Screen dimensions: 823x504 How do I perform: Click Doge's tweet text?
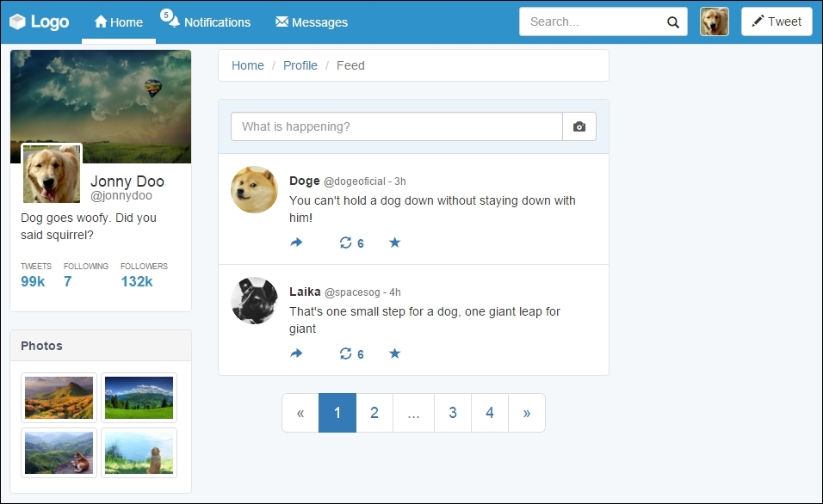432,209
